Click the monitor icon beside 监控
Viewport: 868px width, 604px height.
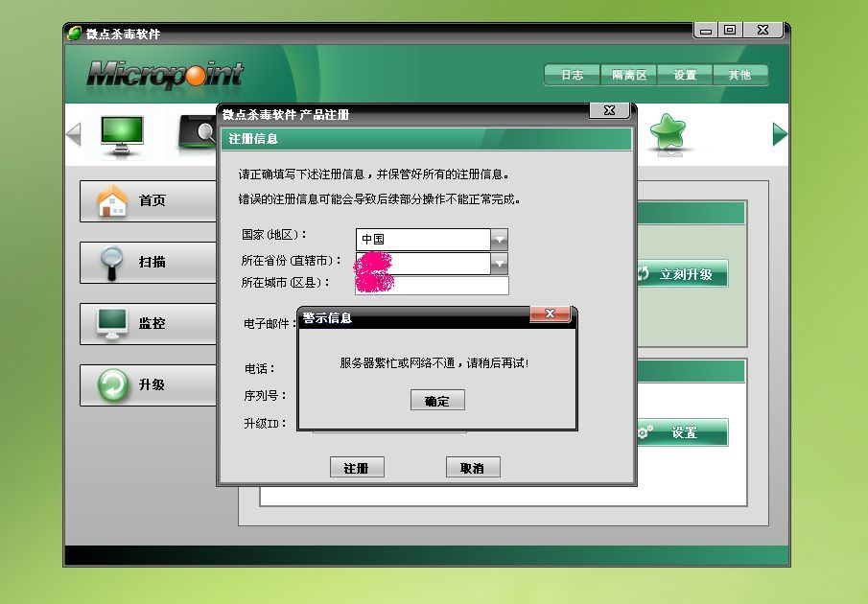(x=112, y=324)
